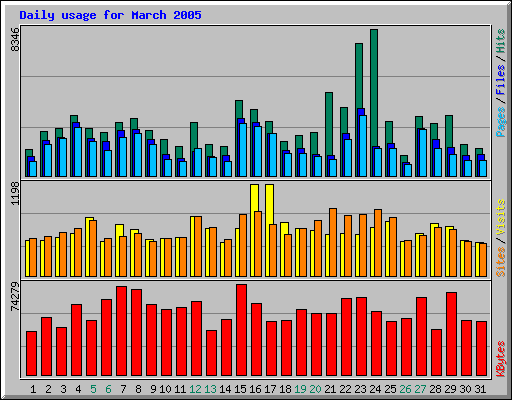Screen dimensions: 512x400
Task: Click the day label 1
Action: click(x=33, y=389)
